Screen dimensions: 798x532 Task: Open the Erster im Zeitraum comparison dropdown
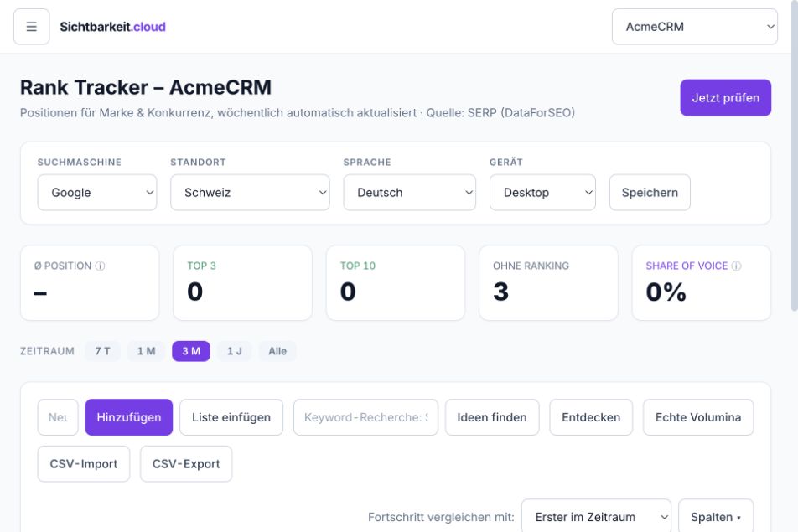[x=597, y=517]
